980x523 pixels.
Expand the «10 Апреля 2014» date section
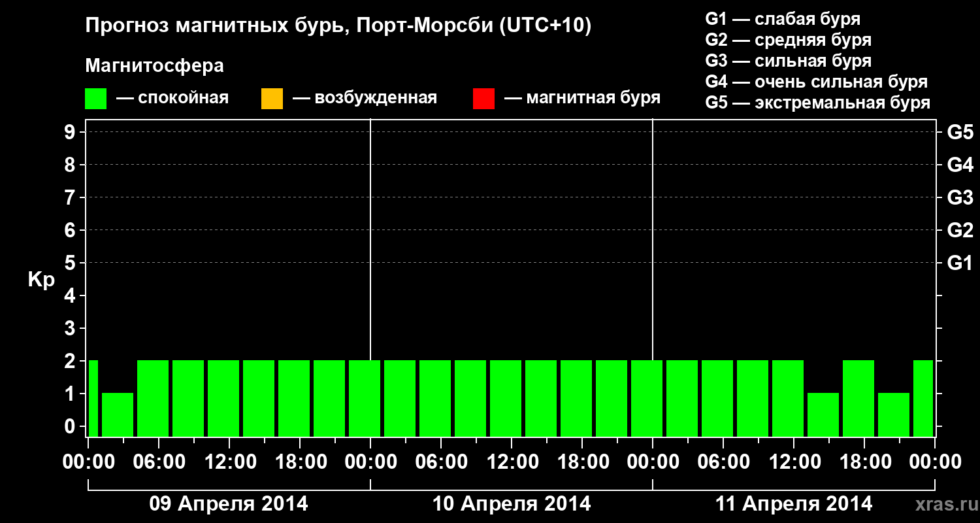pyautogui.click(x=512, y=504)
